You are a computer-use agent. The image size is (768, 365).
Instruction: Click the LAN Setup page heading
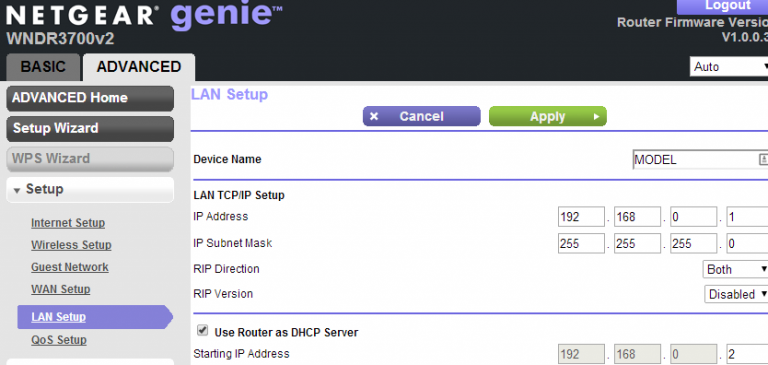point(229,95)
